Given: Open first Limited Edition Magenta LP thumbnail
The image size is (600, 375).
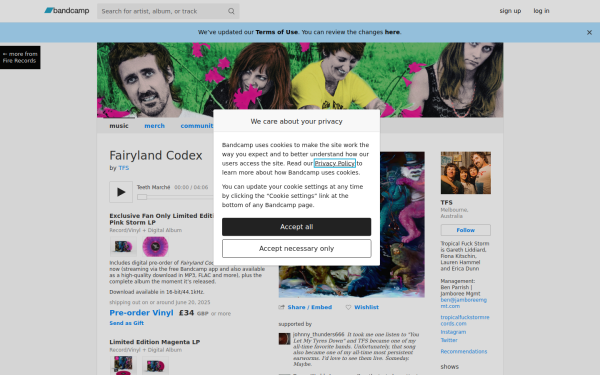Looking at the screenshot, I should point(123,365).
